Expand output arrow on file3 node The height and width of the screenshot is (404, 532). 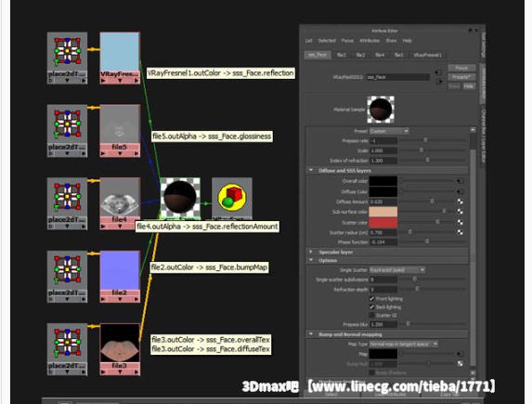pyautogui.click(x=136, y=372)
